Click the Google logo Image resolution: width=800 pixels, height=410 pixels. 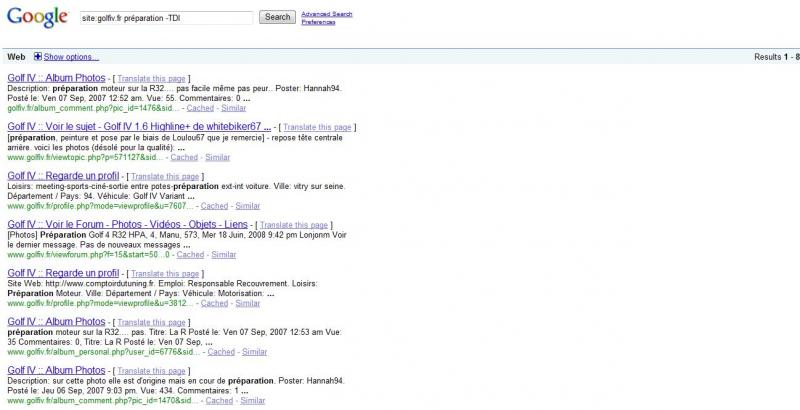[x=37, y=17]
